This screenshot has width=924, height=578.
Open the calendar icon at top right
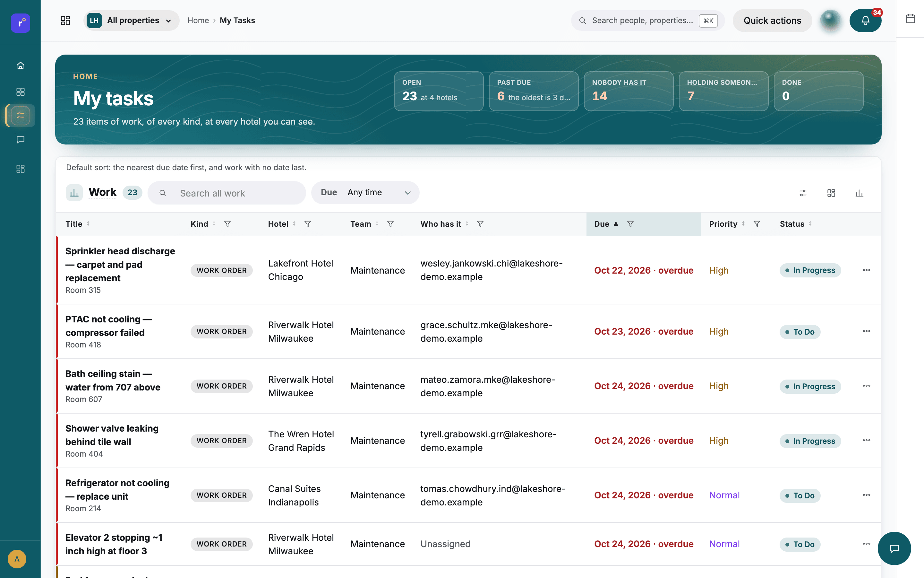[x=910, y=18]
